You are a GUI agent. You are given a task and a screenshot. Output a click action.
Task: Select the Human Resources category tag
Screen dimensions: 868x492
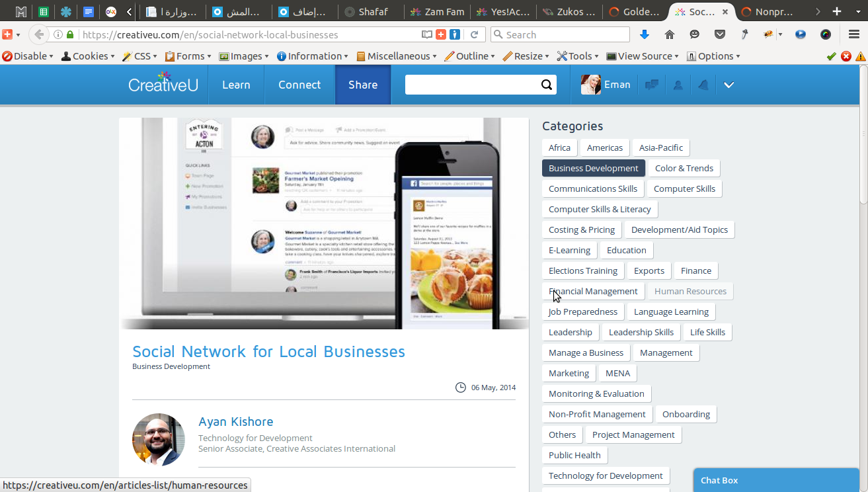[x=690, y=291]
